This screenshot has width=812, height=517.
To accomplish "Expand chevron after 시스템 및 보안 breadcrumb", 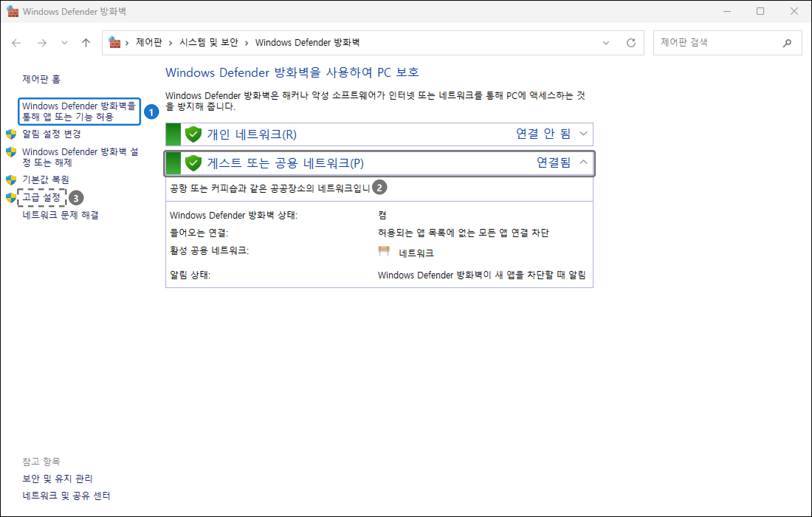I will pyautogui.click(x=247, y=43).
